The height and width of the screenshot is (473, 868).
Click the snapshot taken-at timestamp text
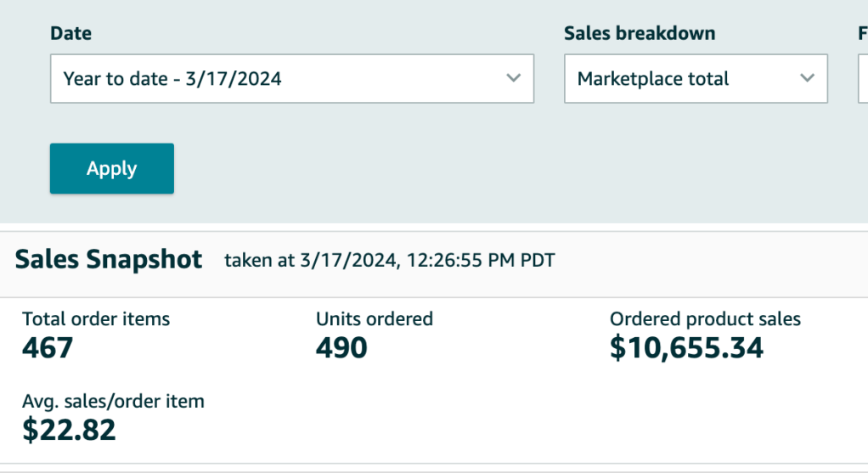389,261
